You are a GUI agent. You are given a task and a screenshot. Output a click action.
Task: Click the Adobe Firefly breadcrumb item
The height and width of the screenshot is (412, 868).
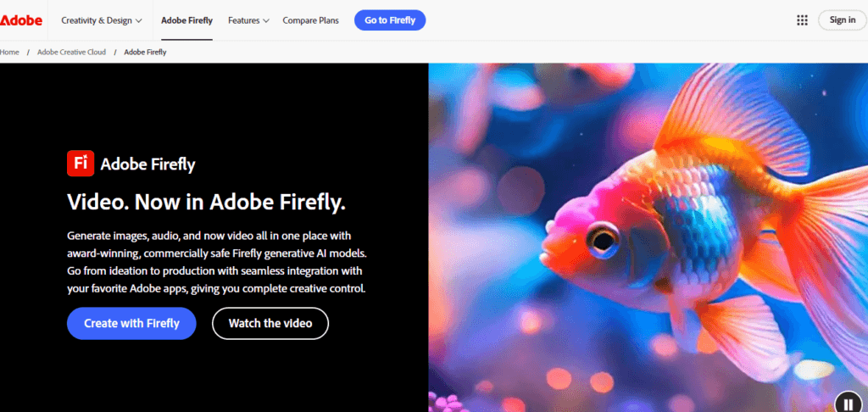(145, 52)
